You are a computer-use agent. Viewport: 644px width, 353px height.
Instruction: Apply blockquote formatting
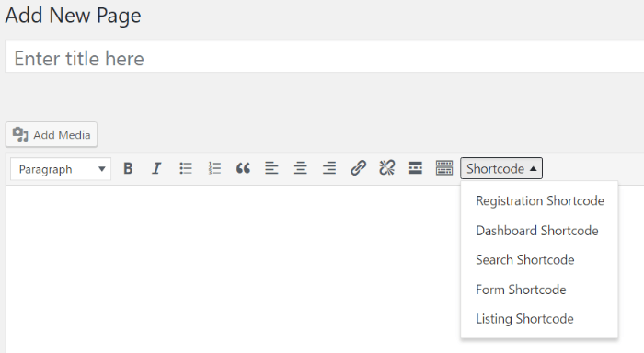(243, 168)
